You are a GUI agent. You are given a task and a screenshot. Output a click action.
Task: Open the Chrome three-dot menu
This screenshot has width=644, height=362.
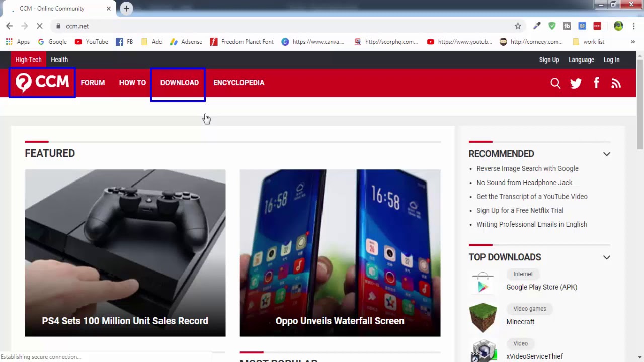click(633, 26)
